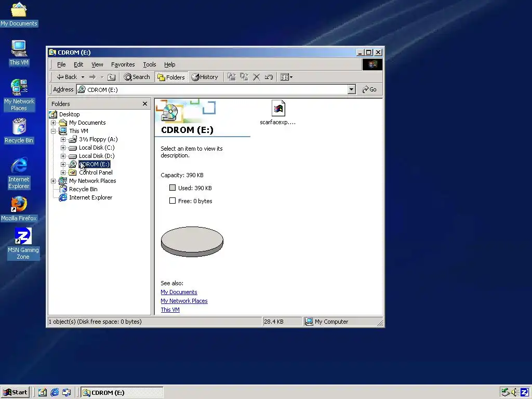Select Control Panel in folder tree
The image size is (532, 399).
click(96, 172)
